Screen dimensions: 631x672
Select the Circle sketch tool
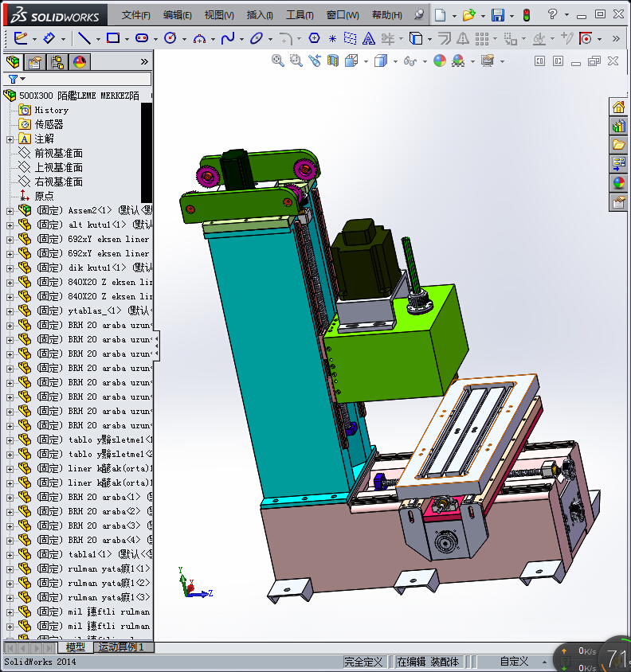coord(170,38)
